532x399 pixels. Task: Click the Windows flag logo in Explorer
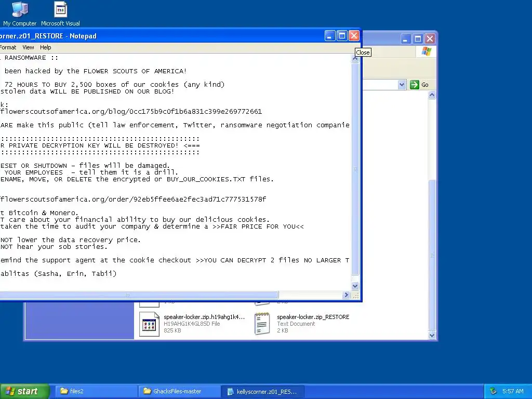426,51
